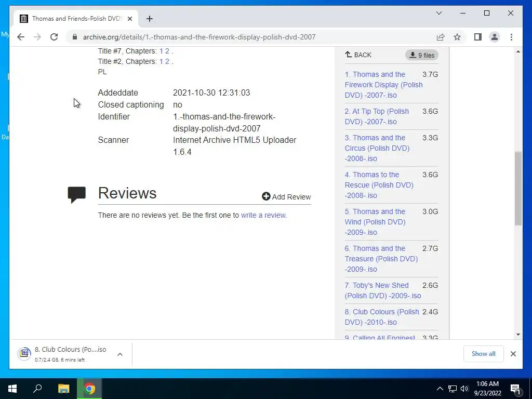Bookmark this page with the star icon

pos(457,37)
